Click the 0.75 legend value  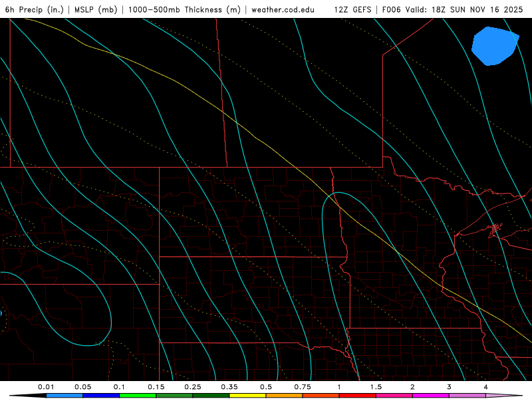coord(303,387)
